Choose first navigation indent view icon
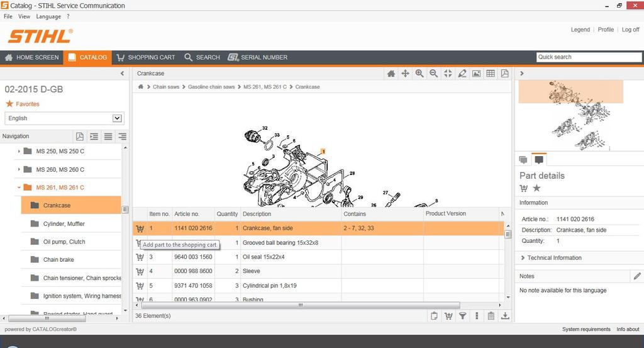Viewport: 644px width, 348px height. pyautogui.click(x=94, y=137)
